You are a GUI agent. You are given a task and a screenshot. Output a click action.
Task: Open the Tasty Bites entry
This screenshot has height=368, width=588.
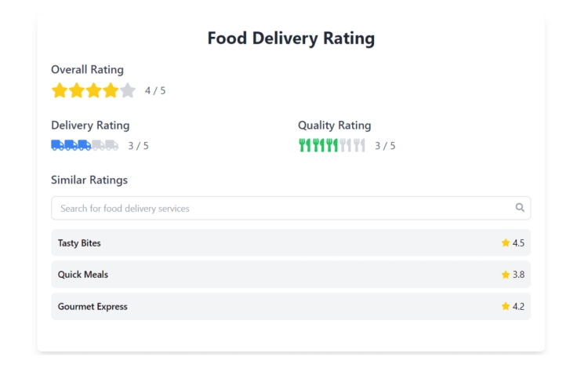[x=291, y=242]
